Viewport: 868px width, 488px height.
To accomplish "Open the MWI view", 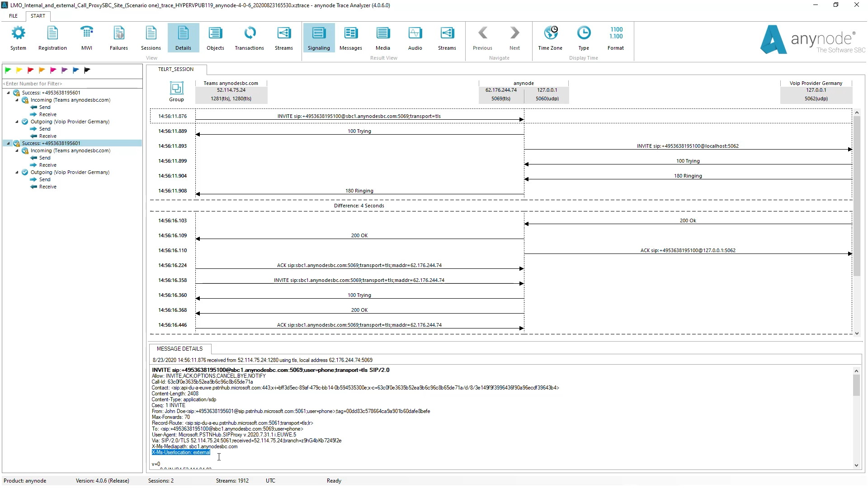I will click(86, 38).
